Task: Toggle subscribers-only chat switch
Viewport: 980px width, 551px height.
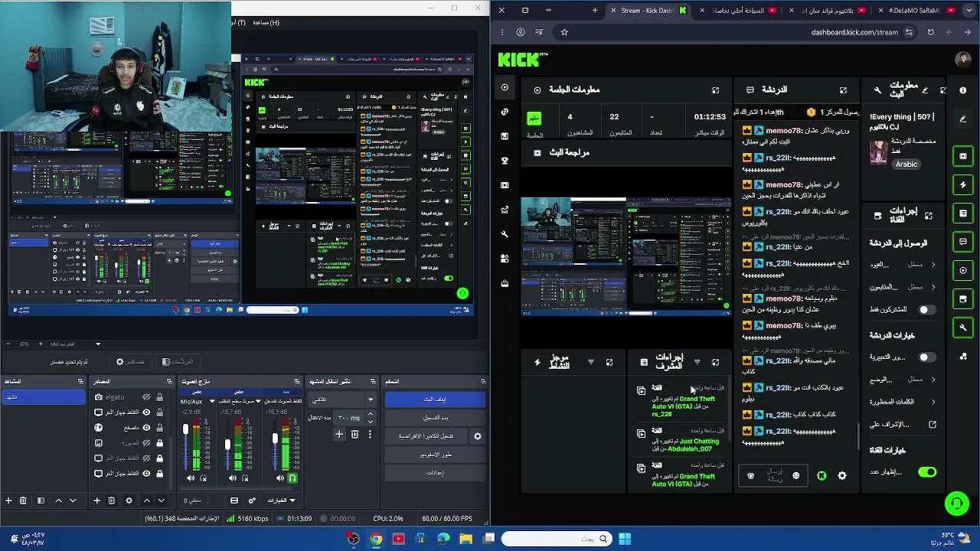Action: tap(926, 310)
